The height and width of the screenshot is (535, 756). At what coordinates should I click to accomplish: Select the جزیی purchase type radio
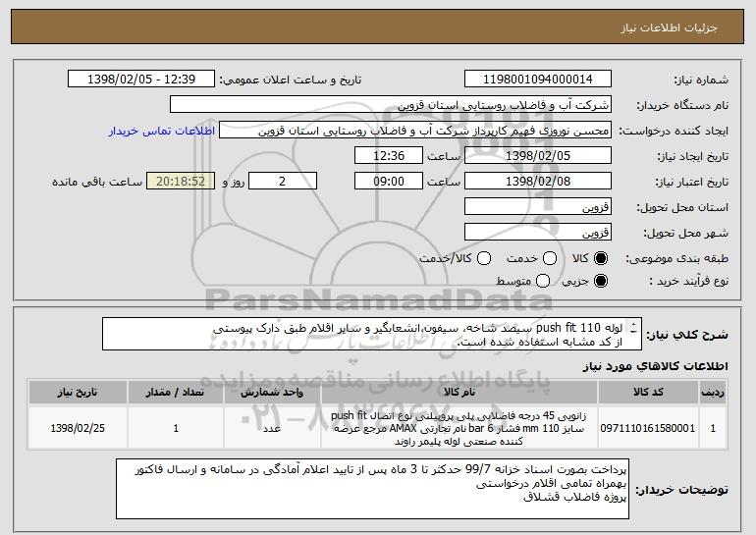(601, 281)
